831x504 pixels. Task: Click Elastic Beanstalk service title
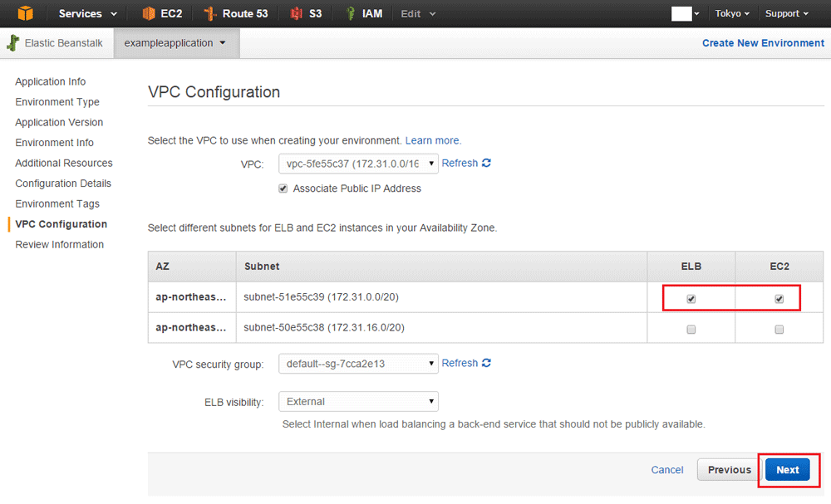click(64, 43)
